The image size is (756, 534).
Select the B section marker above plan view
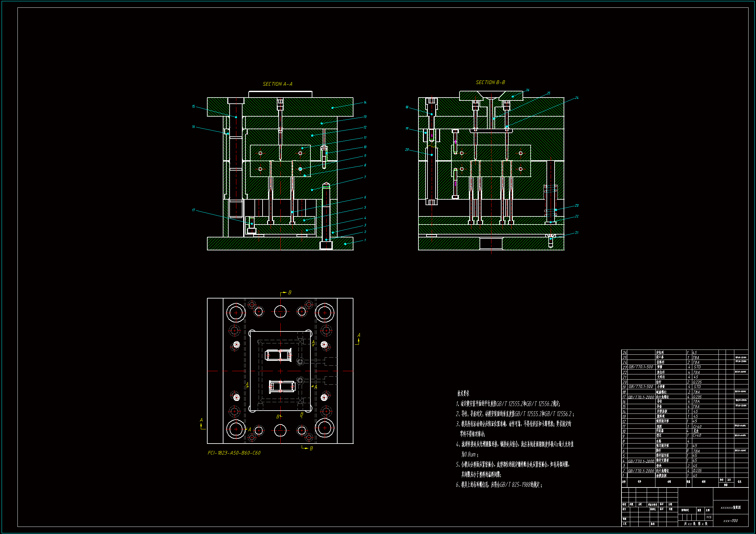pos(289,292)
